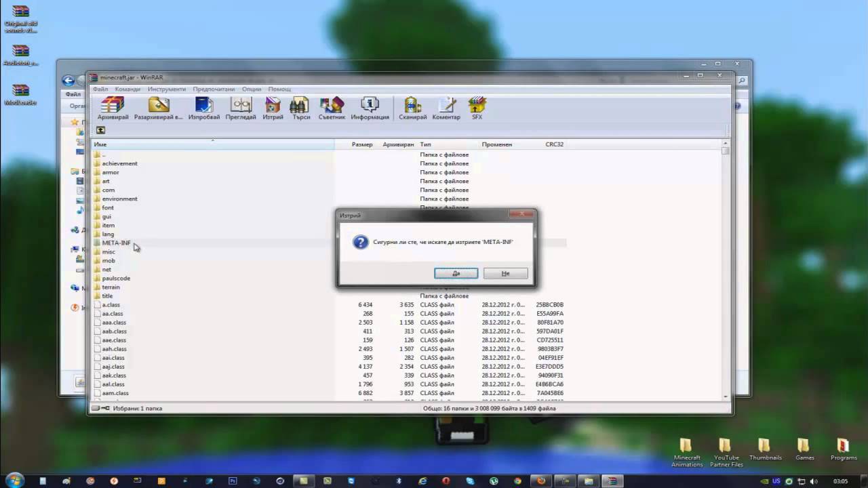Click the Изпробвай (Test) toolbar icon
868x488 pixels.
204,108
